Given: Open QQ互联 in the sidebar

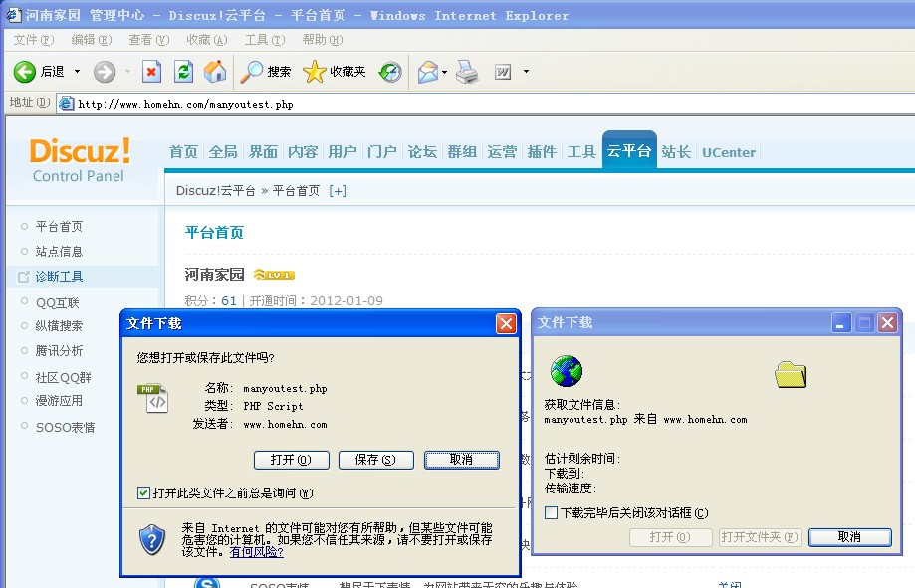Looking at the screenshot, I should coord(57,302).
